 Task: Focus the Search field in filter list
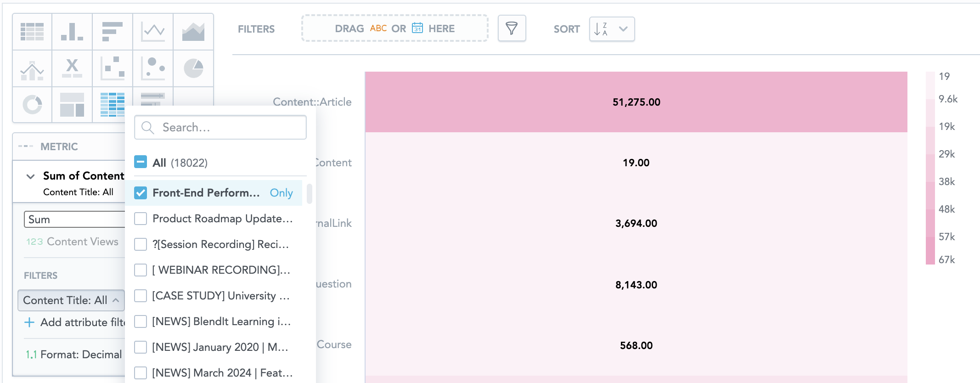(220, 127)
